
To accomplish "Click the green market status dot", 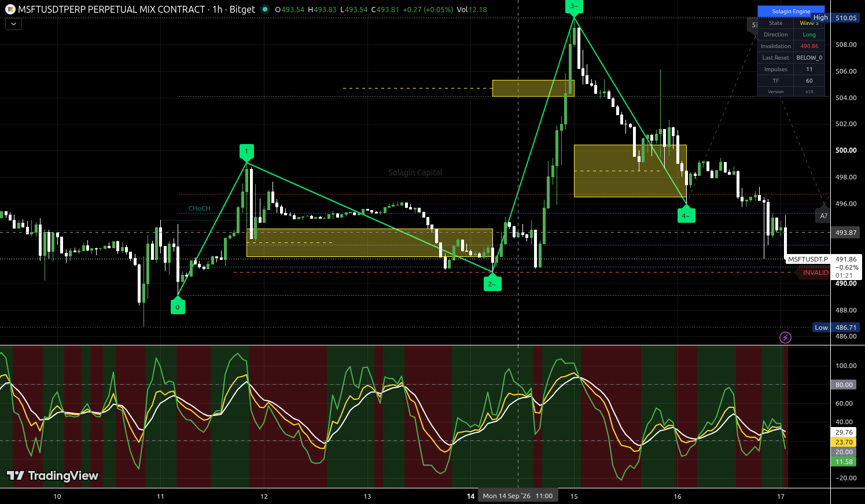I will (x=265, y=9).
